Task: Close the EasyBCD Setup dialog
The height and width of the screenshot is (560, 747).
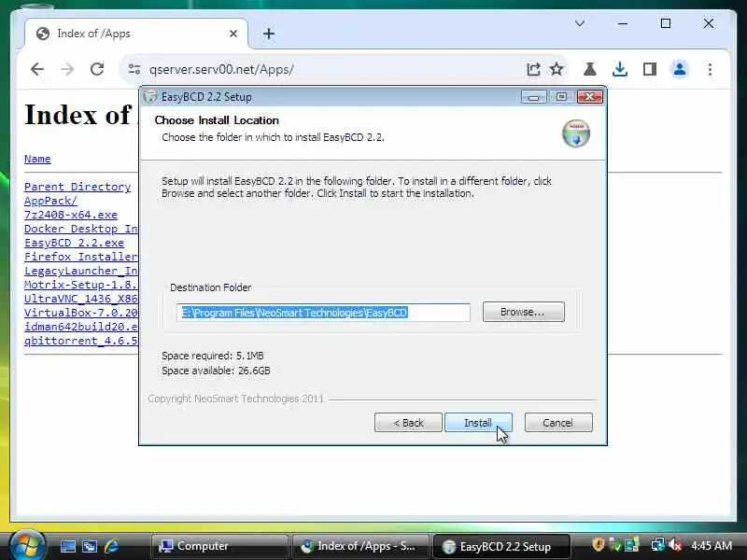Action: pos(590,97)
